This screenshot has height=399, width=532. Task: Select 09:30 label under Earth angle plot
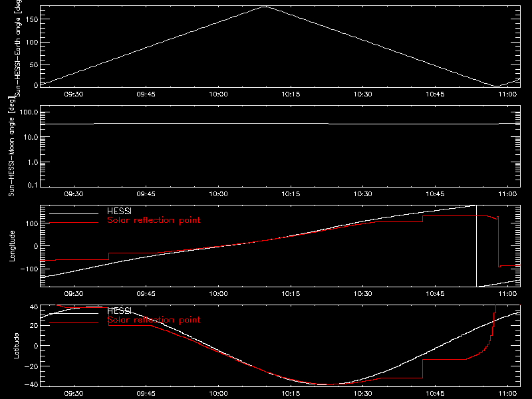coord(74,94)
